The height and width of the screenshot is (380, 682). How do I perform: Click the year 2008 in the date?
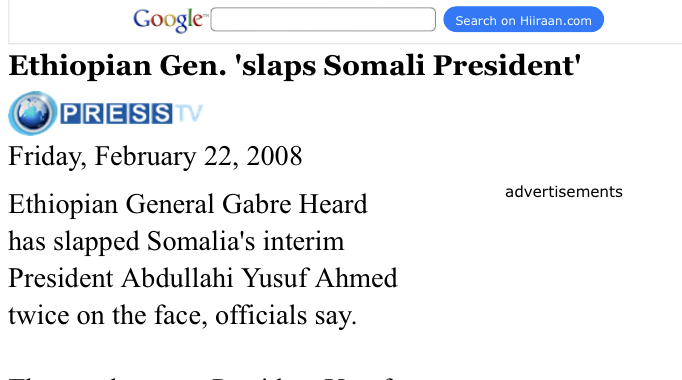274,156
